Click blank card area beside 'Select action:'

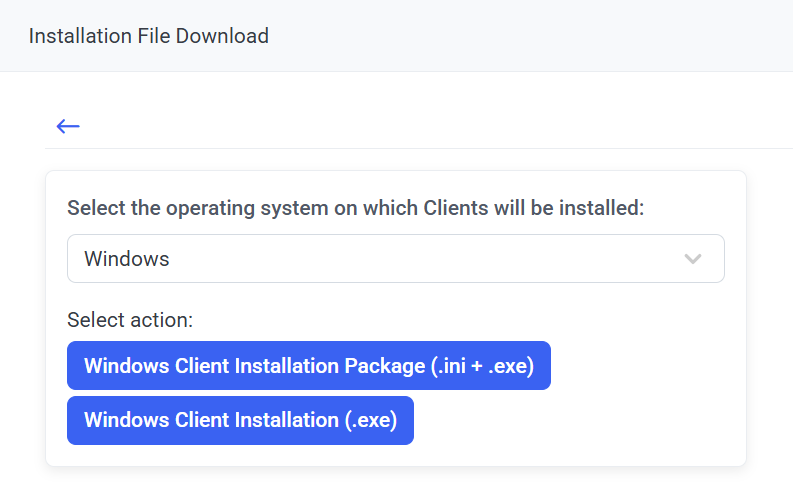(450, 320)
